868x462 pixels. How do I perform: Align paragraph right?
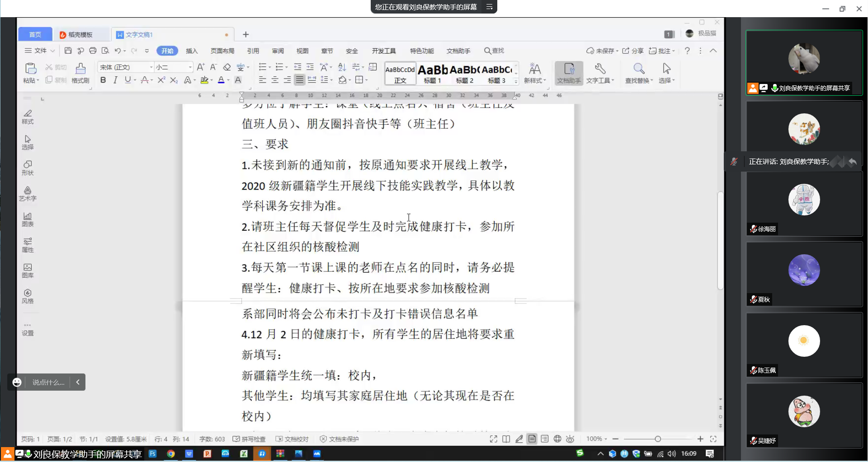pos(287,80)
